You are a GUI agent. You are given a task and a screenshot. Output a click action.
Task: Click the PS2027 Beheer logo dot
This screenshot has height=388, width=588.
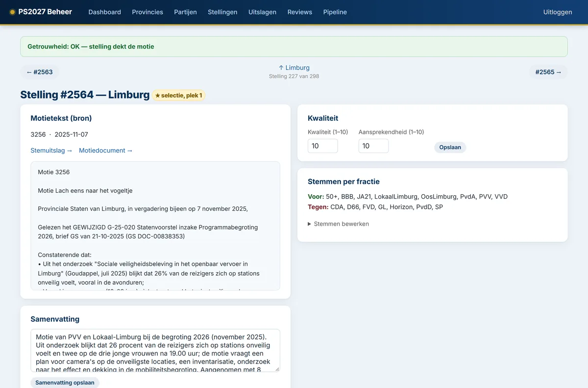click(x=12, y=12)
